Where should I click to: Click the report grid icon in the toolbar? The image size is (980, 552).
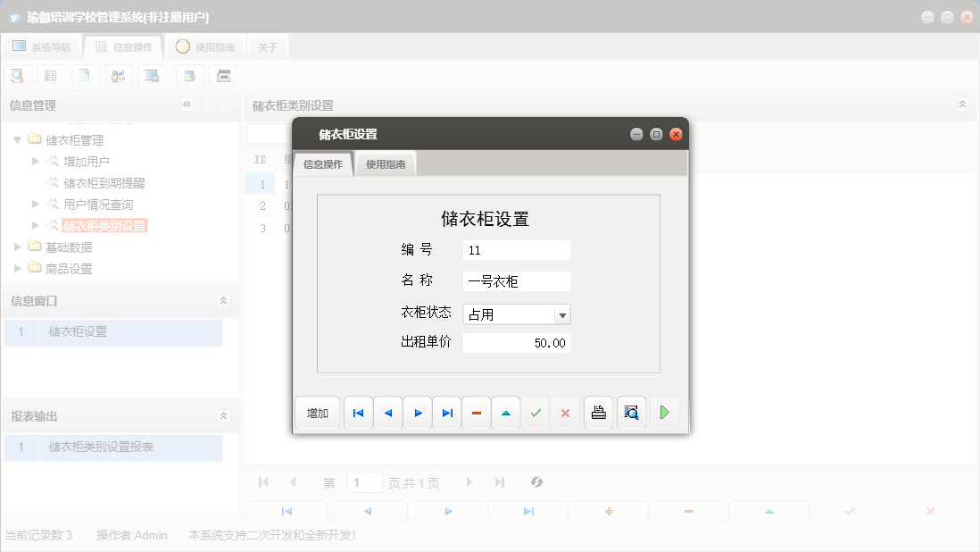pos(51,75)
